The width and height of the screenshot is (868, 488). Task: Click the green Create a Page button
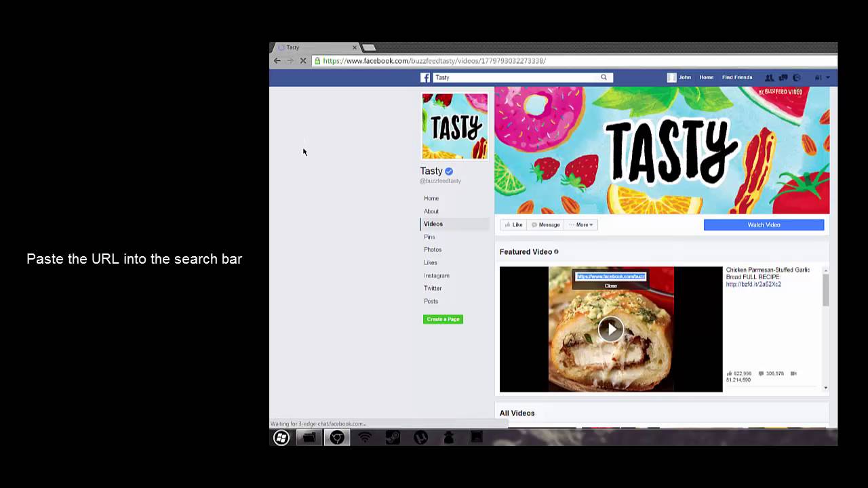443,319
